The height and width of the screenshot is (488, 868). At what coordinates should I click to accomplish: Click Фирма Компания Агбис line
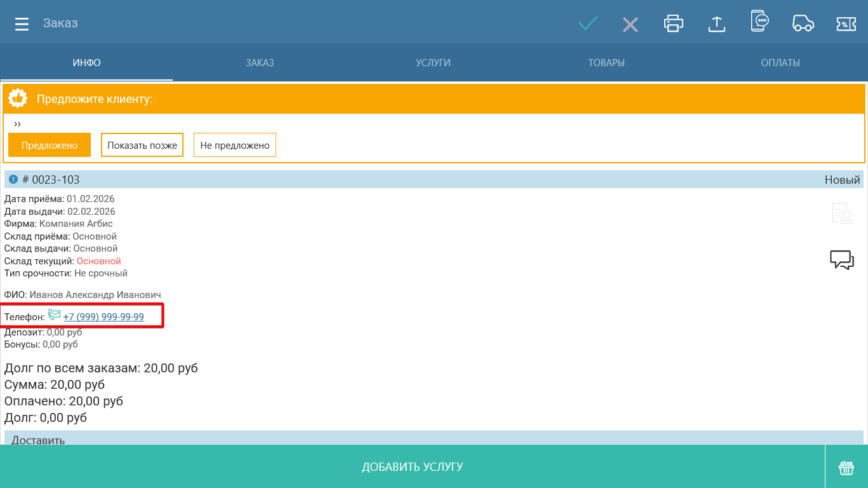click(58, 224)
